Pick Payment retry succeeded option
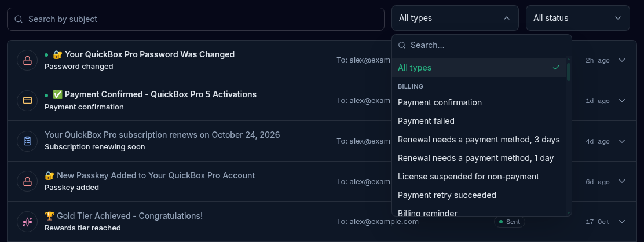Screen dimensions: 644x242 click(479, 195)
